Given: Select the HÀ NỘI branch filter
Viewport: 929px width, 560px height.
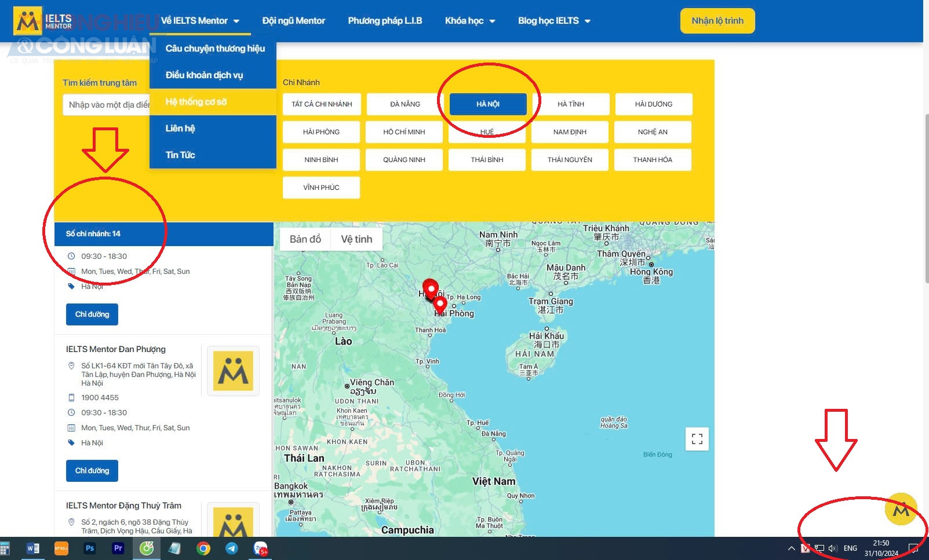Looking at the screenshot, I should pyautogui.click(x=488, y=104).
